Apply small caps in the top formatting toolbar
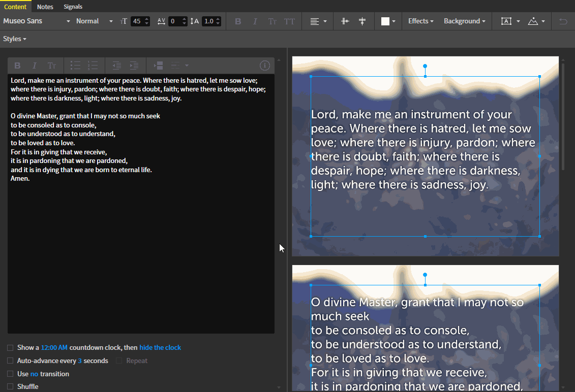Viewport: 575px width, 392px height. coord(272,21)
